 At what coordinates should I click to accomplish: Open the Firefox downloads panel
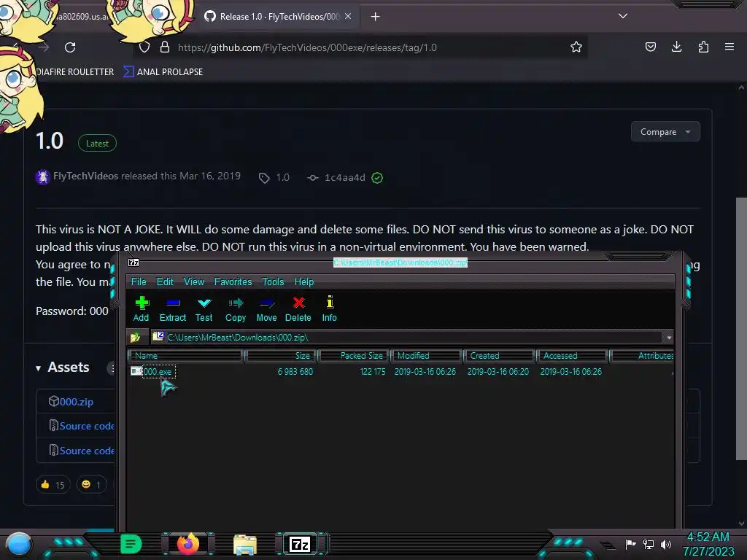[676, 47]
